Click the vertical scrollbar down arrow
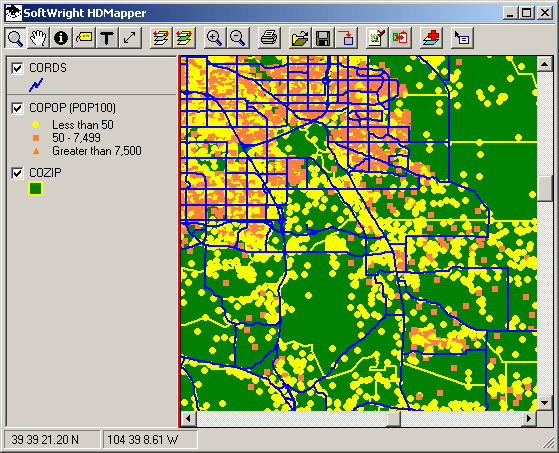This screenshot has height=453, width=559. point(544,403)
